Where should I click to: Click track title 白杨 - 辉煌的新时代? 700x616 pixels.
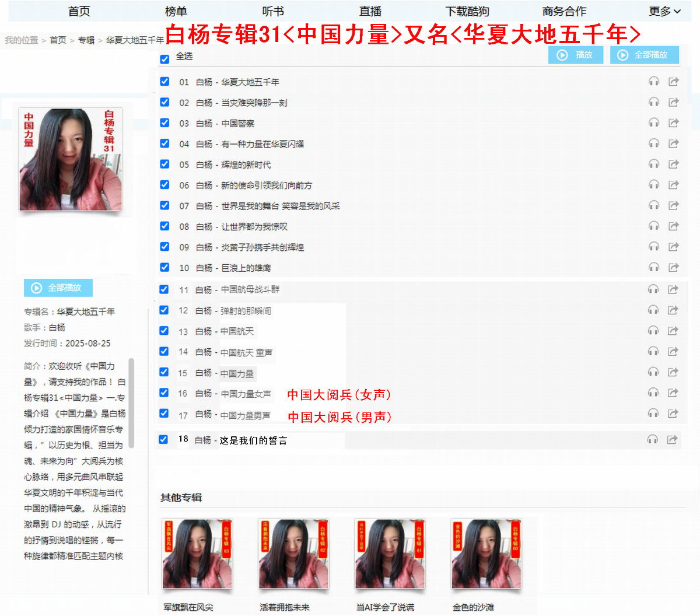tap(233, 164)
